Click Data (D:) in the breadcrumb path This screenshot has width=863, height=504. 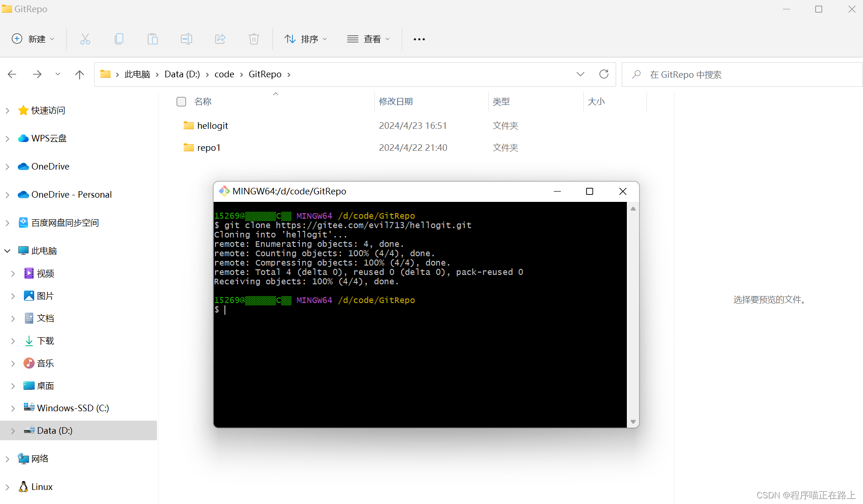182,74
